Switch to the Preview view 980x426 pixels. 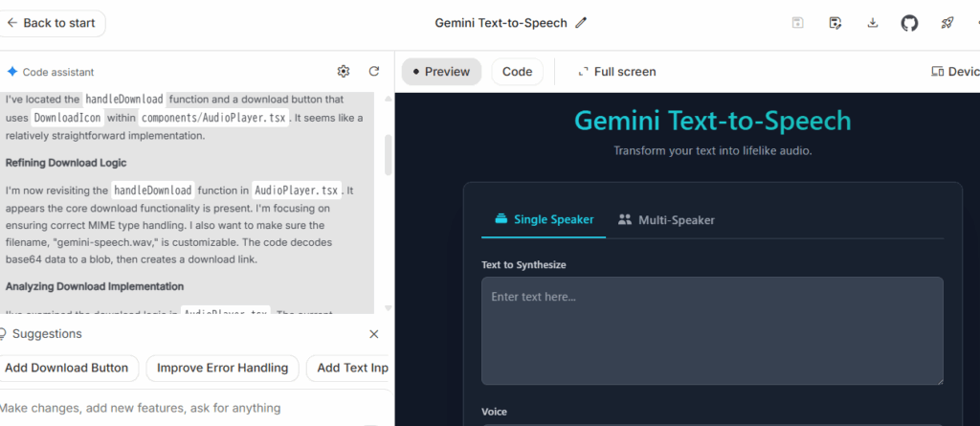click(441, 72)
